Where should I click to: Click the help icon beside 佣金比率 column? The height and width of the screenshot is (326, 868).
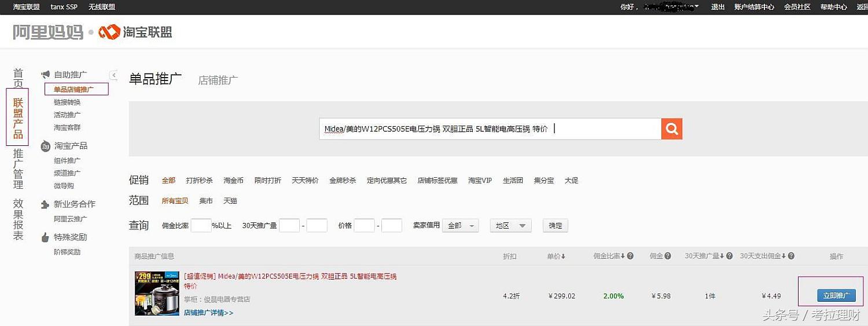coord(630,256)
